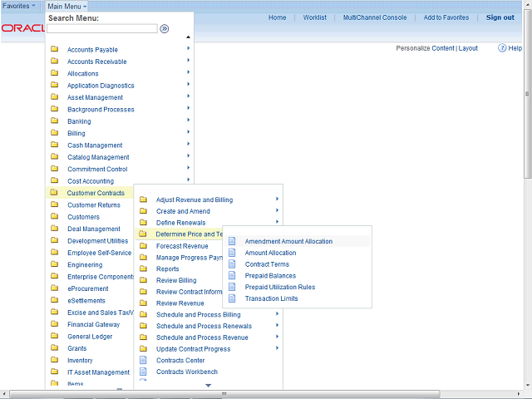Click the down arrow under Contracts Workbench
Screen dimensions: 532x399
click(209, 386)
